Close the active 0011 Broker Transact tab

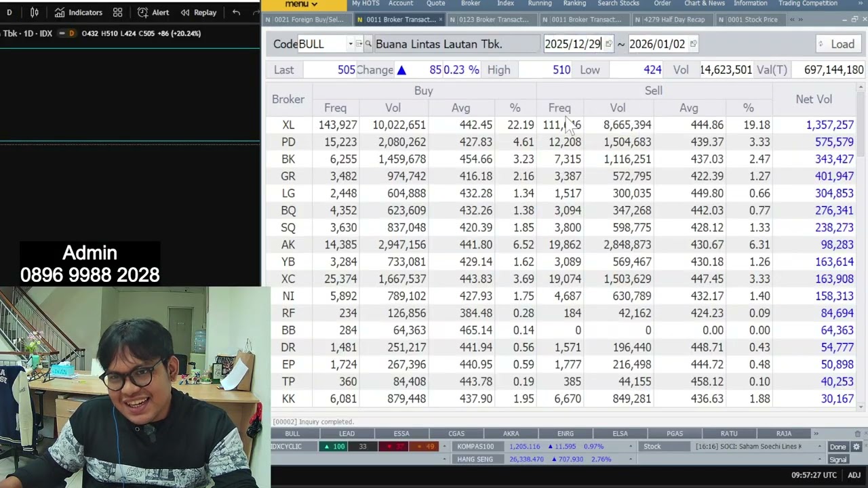[441, 20]
